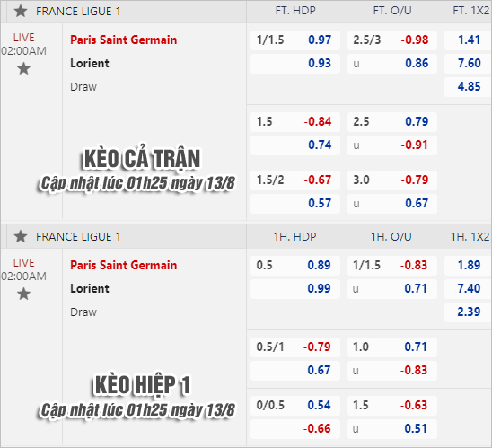Star the first-half PSG vs Lorient match
The image size is (492, 448).
point(23,294)
